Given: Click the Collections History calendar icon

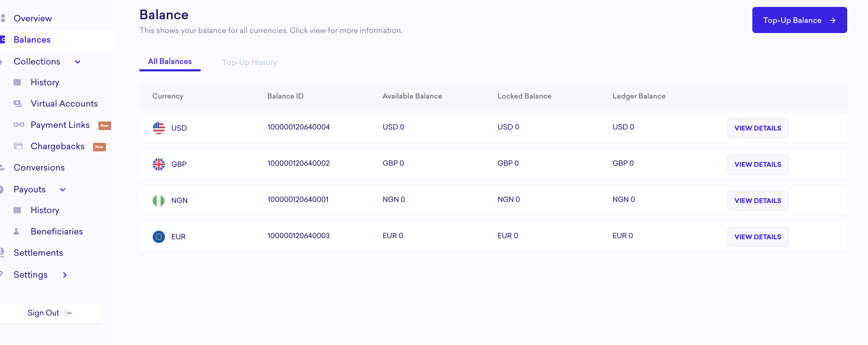Looking at the screenshot, I should (x=17, y=82).
